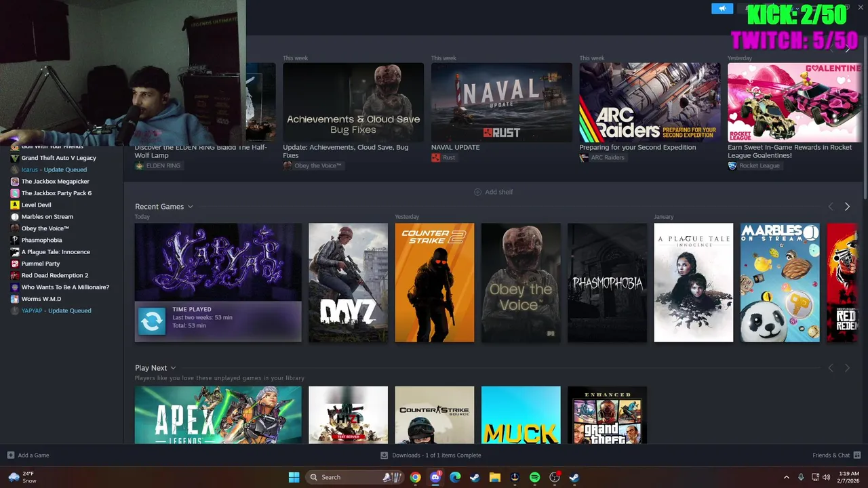Image resolution: width=868 pixels, height=488 pixels.
Task: Click the yellow Level Devil game icon
Action: (x=15, y=205)
